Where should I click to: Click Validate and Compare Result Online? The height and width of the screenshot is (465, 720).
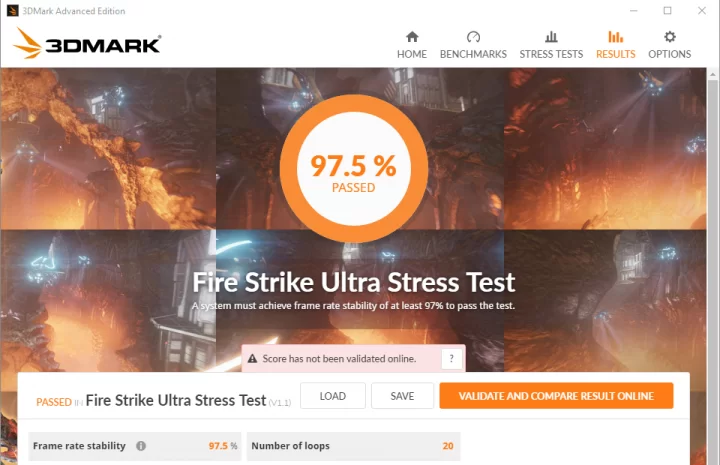(x=556, y=396)
